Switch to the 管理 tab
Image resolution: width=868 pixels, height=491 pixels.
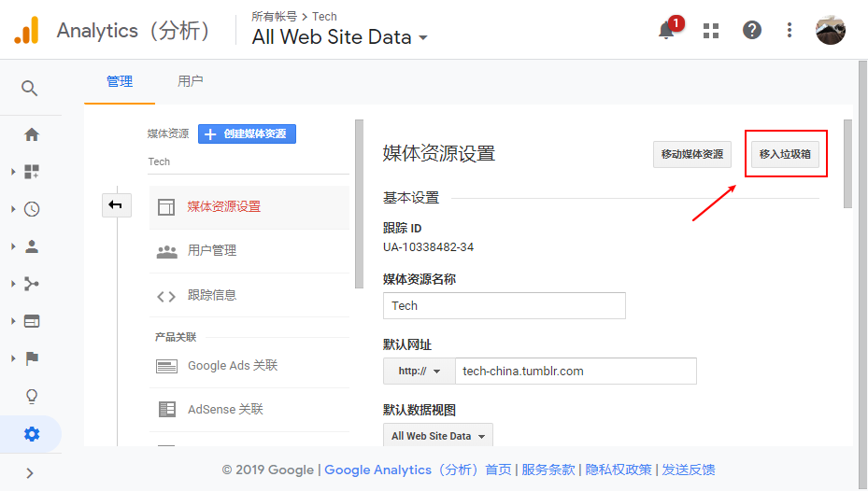point(120,82)
